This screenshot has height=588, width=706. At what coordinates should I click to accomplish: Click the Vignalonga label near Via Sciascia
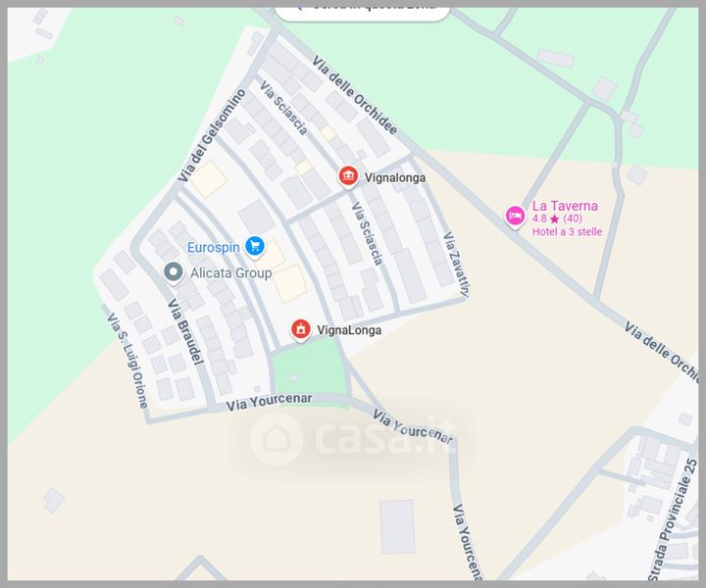coord(395,177)
